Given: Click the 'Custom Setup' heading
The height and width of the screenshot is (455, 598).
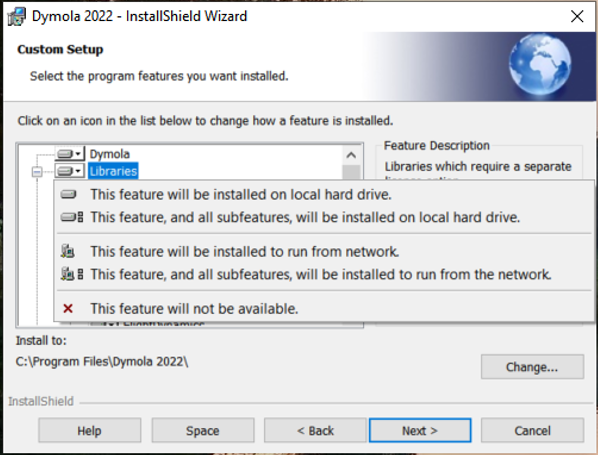Looking at the screenshot, I should pyautogui.click(x=60, y=50).
